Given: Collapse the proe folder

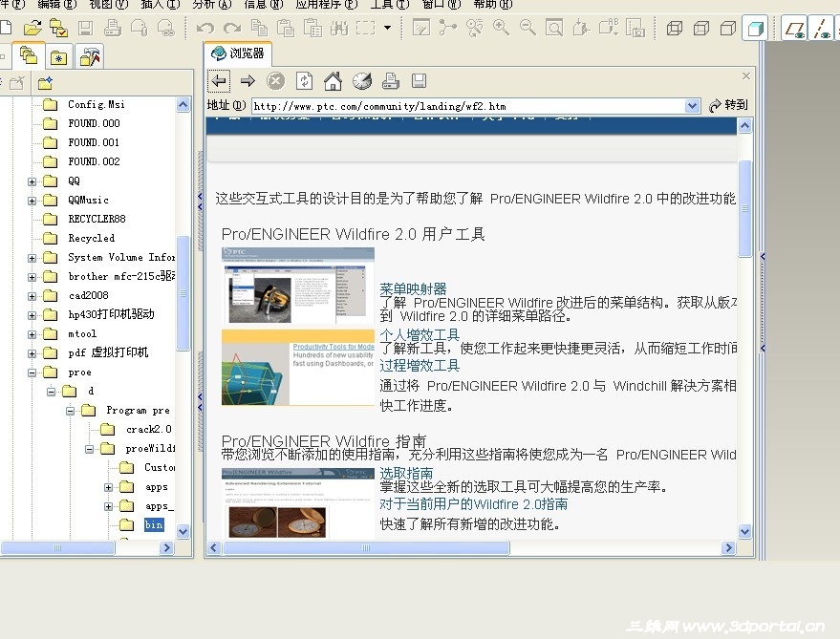Looking at the screenshot, I should tap(32, 373).
